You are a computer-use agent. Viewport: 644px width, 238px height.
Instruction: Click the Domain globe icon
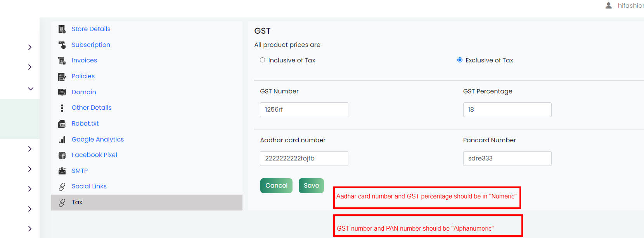pyautogui.click(x=62, y=92)
